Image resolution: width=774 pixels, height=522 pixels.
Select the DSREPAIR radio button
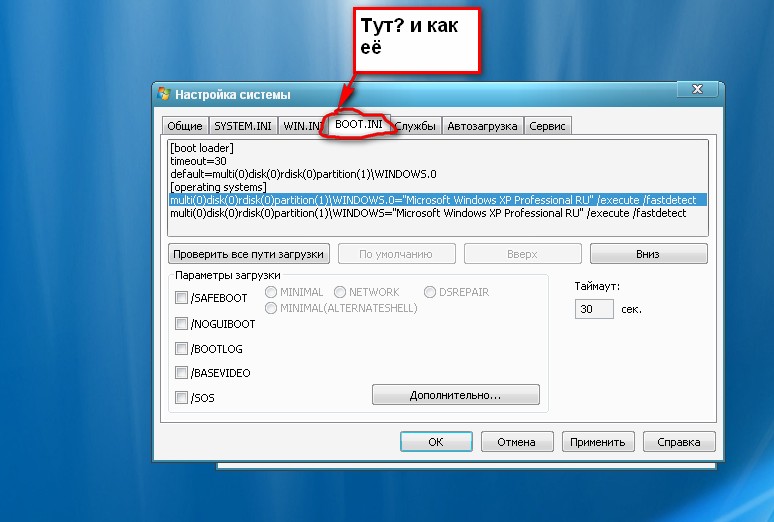point(430,292)
